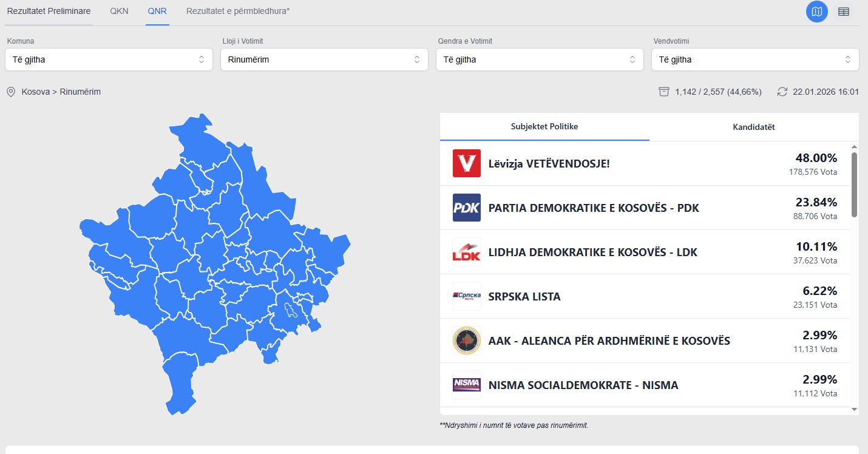This screenshot has height=454, width=868.
Task: Expand the Qendra e Votimit dropdown
Action: coord(540,59)
